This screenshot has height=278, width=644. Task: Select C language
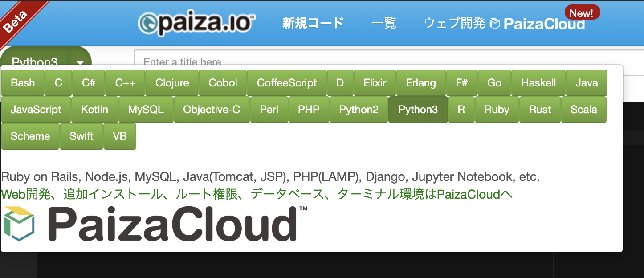tap(58, 83)
